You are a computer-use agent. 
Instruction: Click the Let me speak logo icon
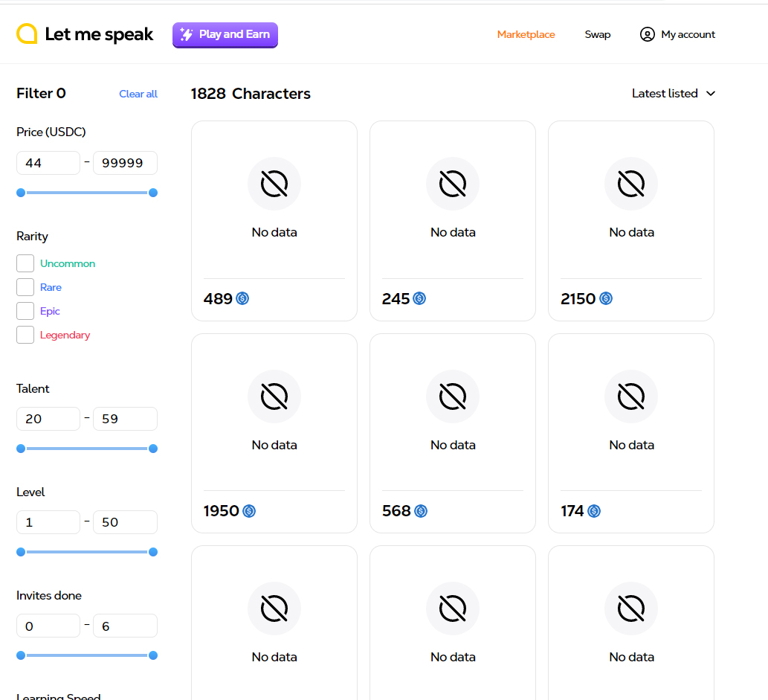(x=27, y=33)
